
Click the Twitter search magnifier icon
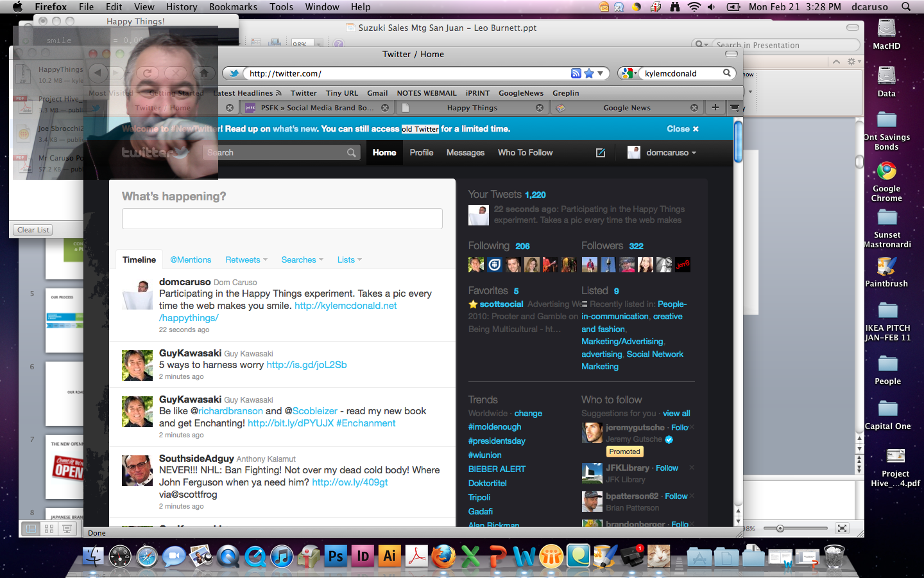coord(351,153)
